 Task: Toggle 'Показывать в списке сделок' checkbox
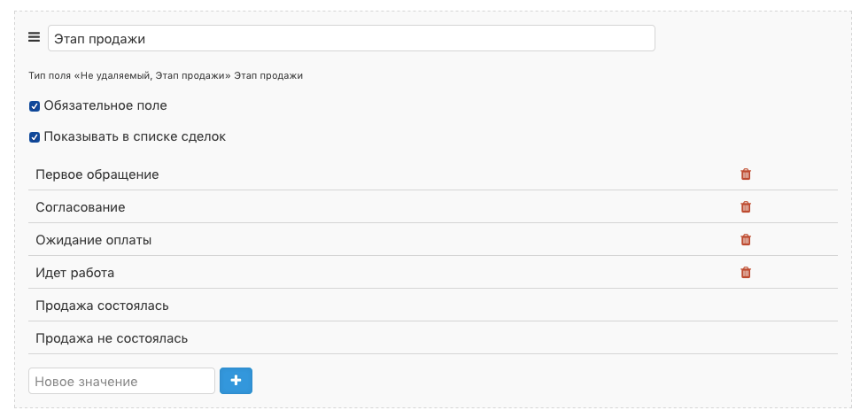(x=35, y=137)
